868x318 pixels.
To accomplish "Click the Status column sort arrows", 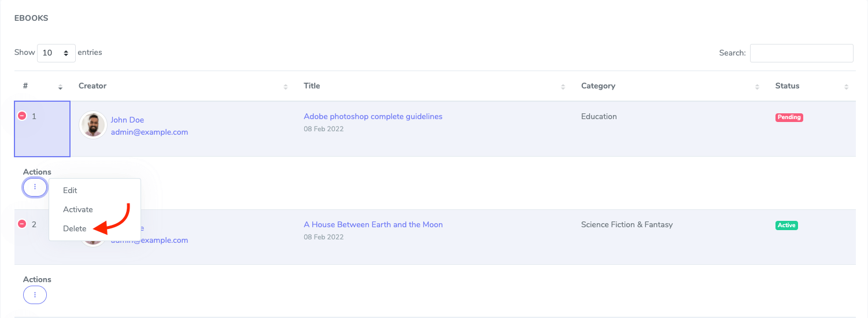I will 846,87.
